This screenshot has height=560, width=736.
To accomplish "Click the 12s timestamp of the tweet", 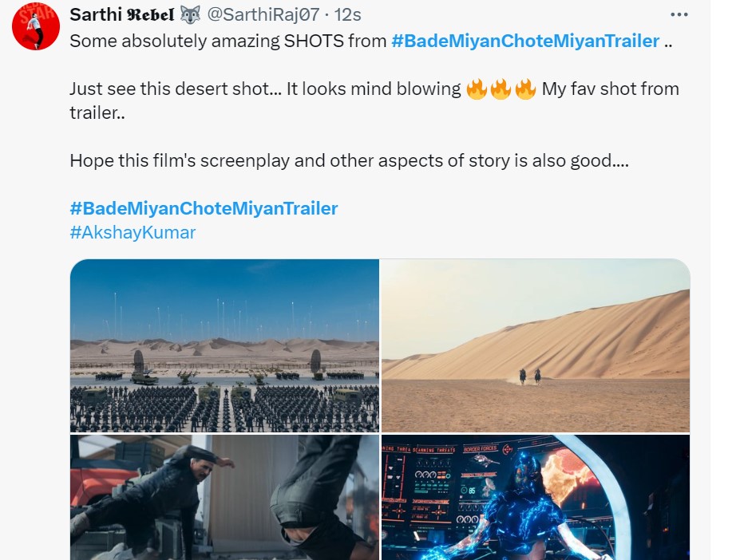I will 348,15.
